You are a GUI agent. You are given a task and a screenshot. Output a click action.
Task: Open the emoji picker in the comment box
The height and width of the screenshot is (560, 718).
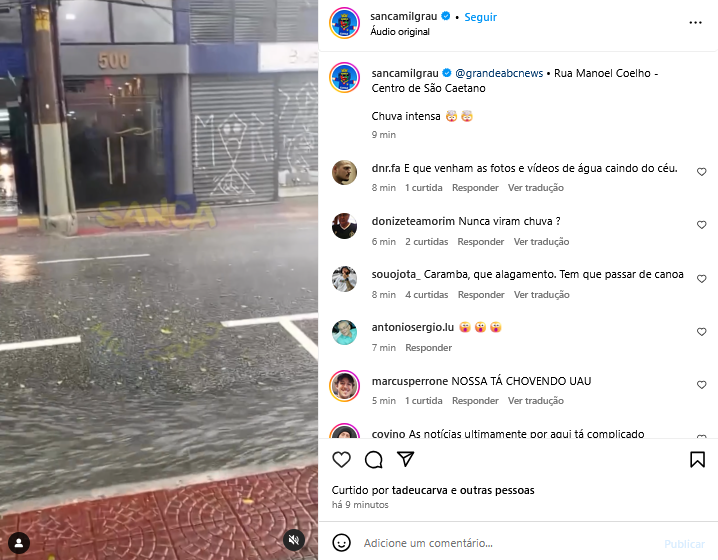341,543
